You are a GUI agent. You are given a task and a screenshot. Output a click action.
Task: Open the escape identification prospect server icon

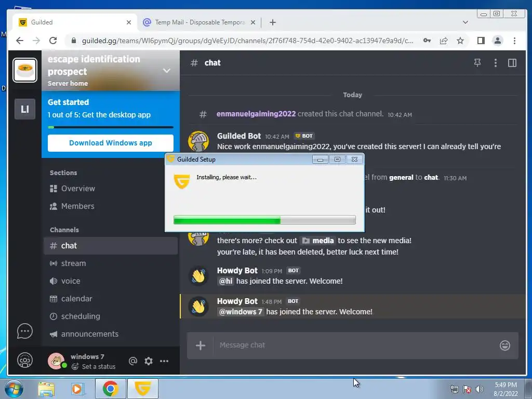tap(25, 70)
